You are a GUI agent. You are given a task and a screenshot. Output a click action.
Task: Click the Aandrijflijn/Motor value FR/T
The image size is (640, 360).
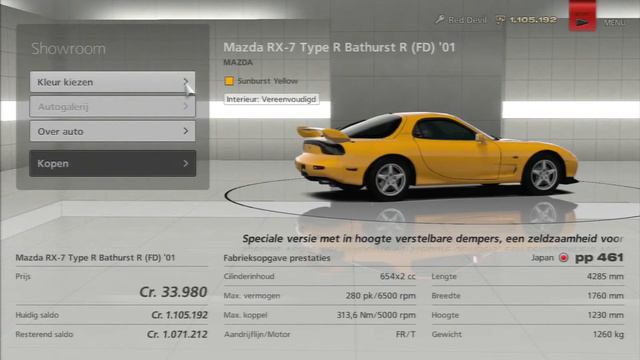click(x=406, y=334)
